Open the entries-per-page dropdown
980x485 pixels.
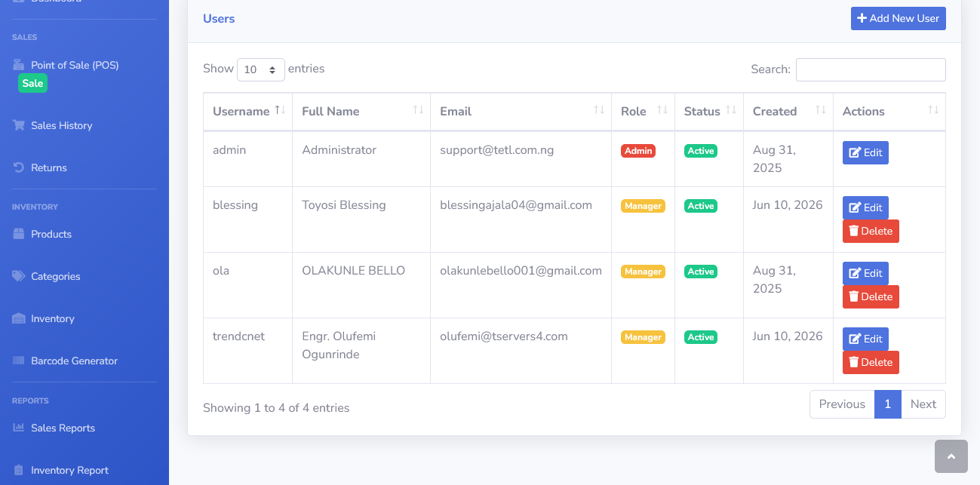(261, 69)
